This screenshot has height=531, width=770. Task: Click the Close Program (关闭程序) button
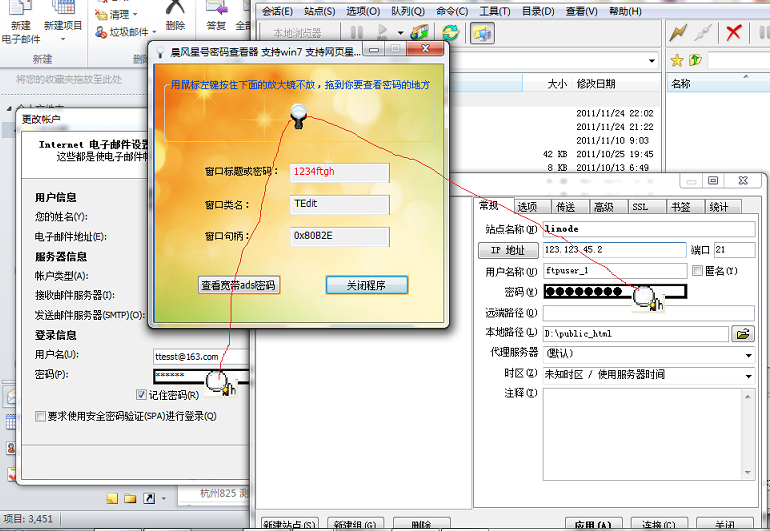[x=366, y=285]
